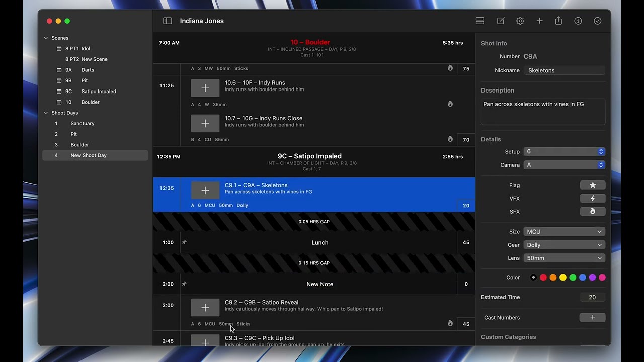The width and height of the screenshot is (644, 362).
Task: Add thumbnail for Satipo Reveal shot
Action: (x=205, y=307)
